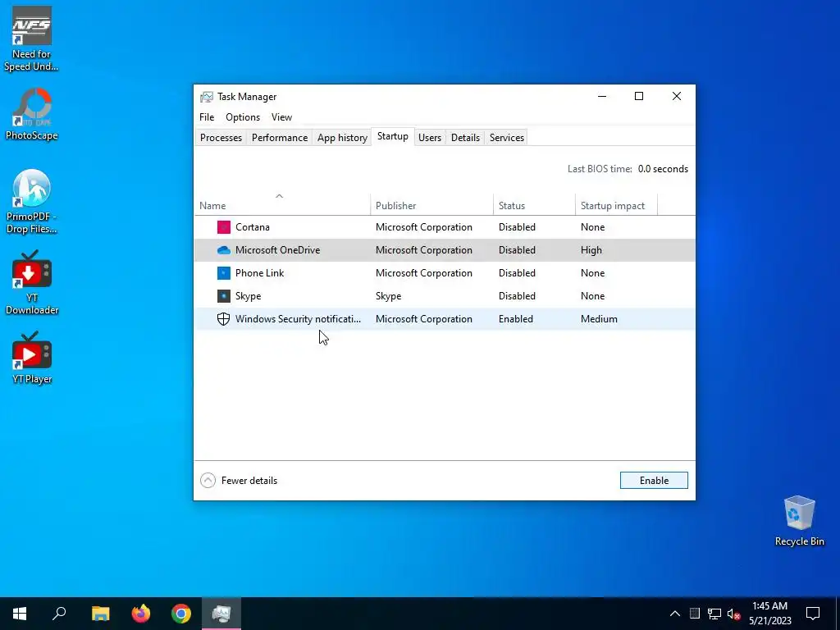Open File Explorer from the taskbar
Viewport: 840px width, 630px height.
point(100,614)
